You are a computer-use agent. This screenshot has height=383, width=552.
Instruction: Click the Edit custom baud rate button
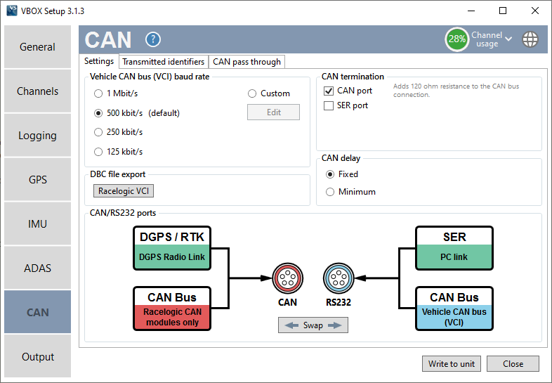[274, 112]
